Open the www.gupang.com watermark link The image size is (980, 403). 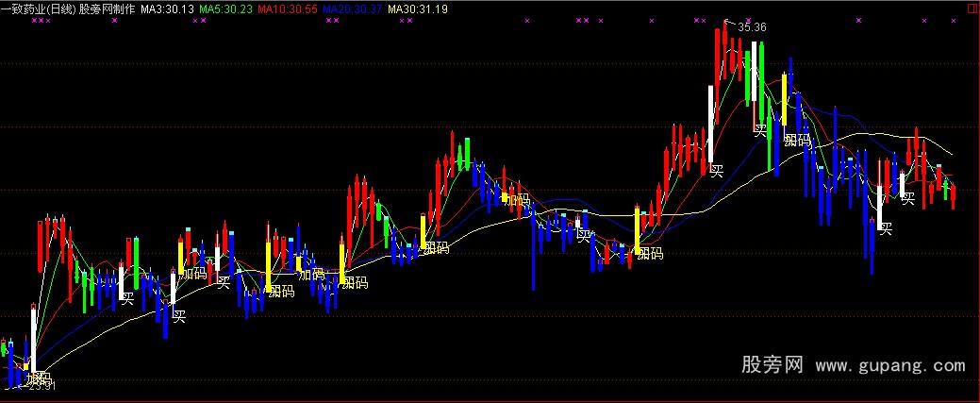(x=890, y=366)
